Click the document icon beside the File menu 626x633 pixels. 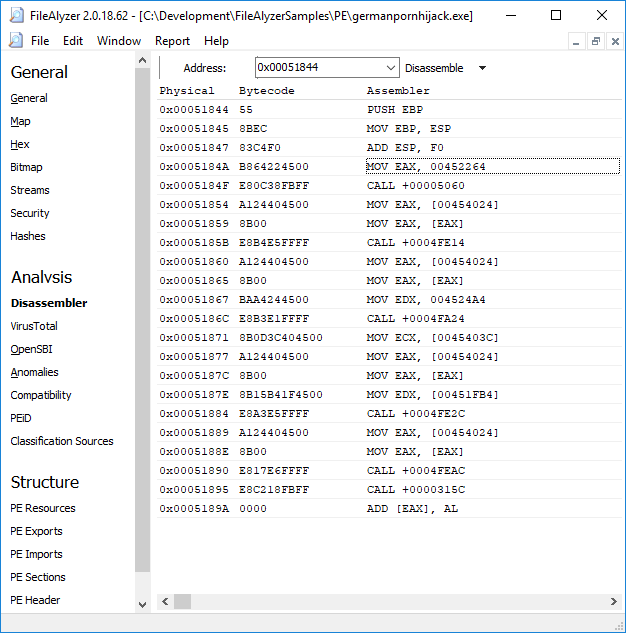tap(16, 41)
